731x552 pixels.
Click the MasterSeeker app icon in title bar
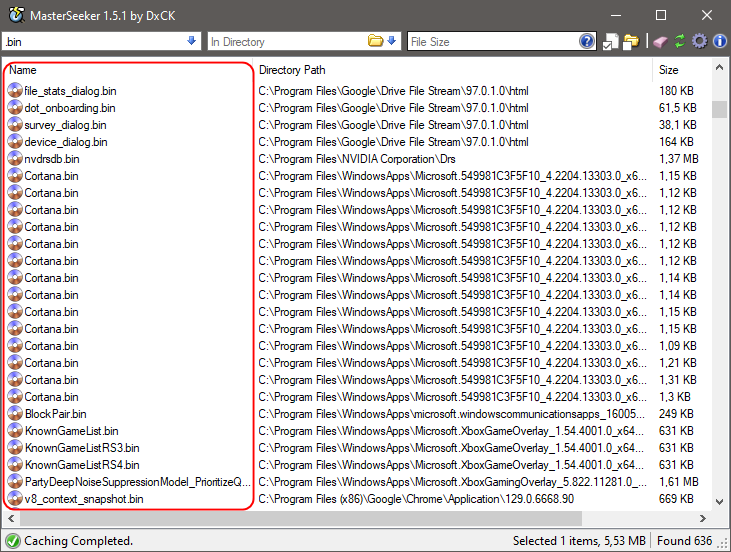[x=16, y=15]
